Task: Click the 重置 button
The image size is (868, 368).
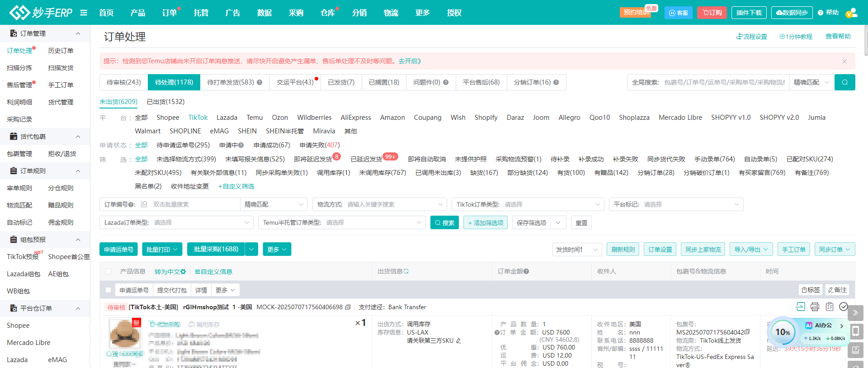Action: tap(581, 223)
